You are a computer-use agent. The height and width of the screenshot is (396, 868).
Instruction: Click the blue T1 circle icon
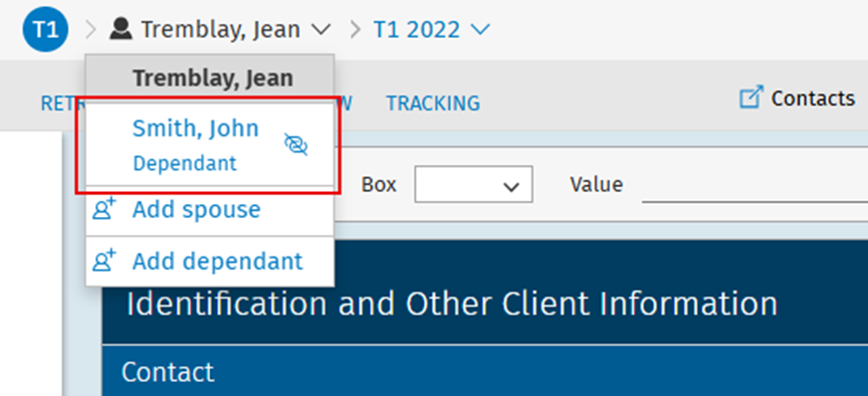[46, 29]
